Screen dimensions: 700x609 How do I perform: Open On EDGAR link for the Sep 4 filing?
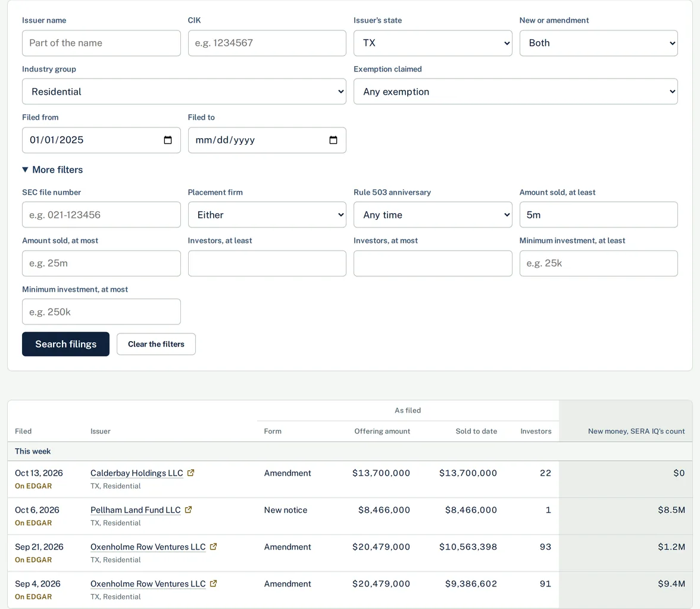33,596
